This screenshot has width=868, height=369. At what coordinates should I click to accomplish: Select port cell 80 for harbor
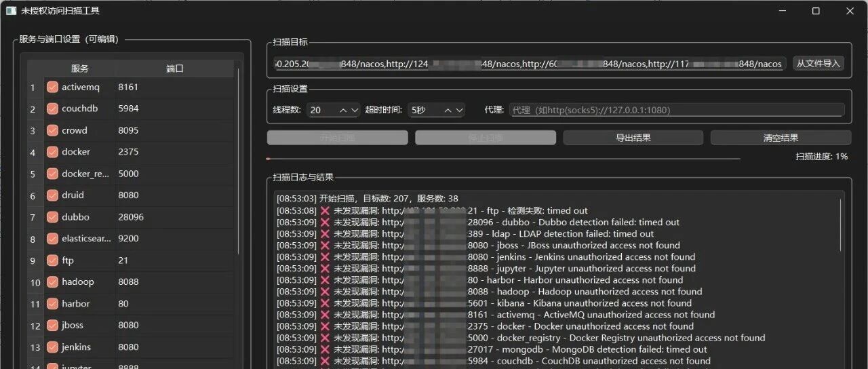(175, 304)
